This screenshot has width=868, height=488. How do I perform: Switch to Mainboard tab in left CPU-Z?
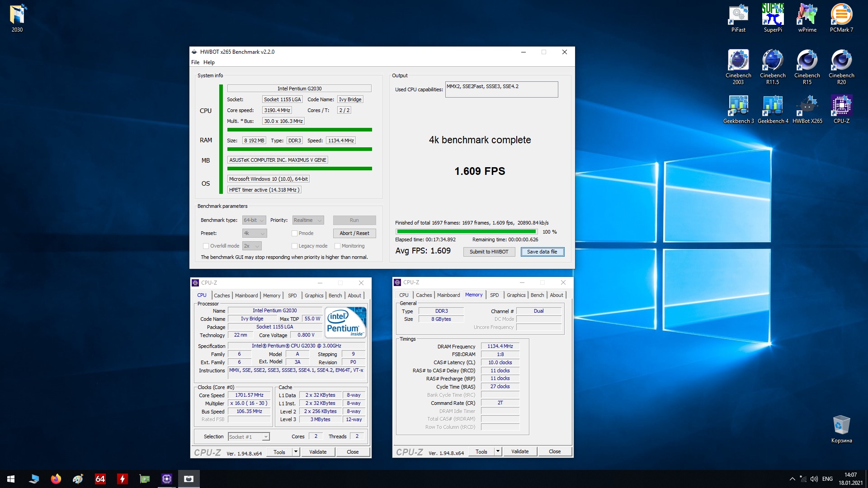(x=246, y=296)
